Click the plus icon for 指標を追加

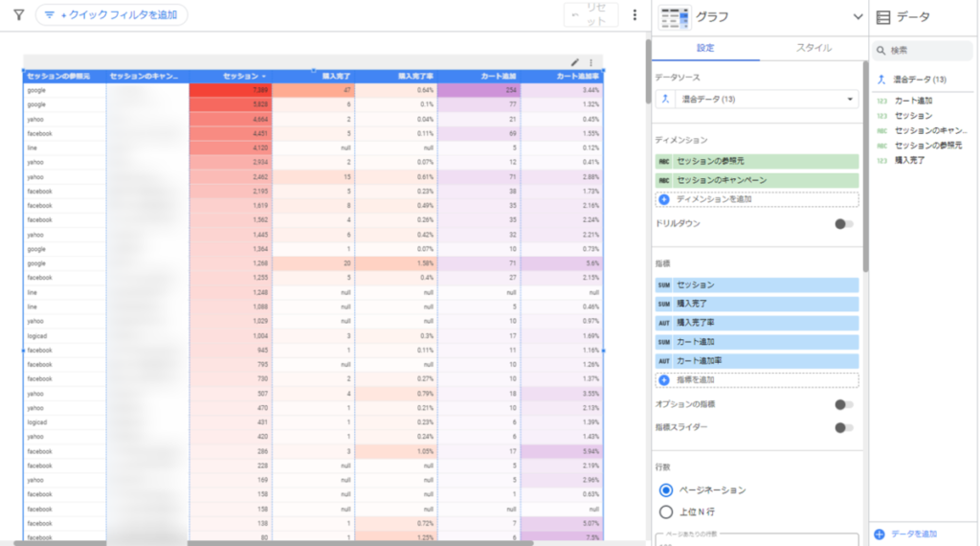(664, 379)
